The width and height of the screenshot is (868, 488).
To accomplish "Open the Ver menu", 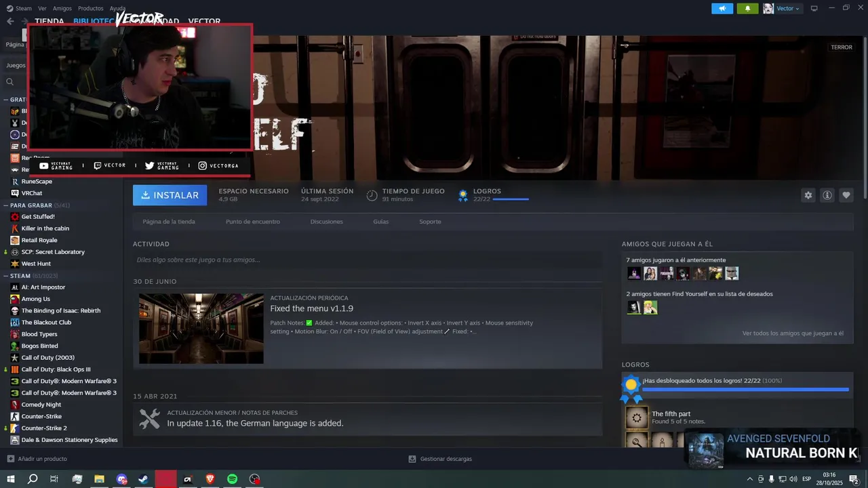I will 42,8.
